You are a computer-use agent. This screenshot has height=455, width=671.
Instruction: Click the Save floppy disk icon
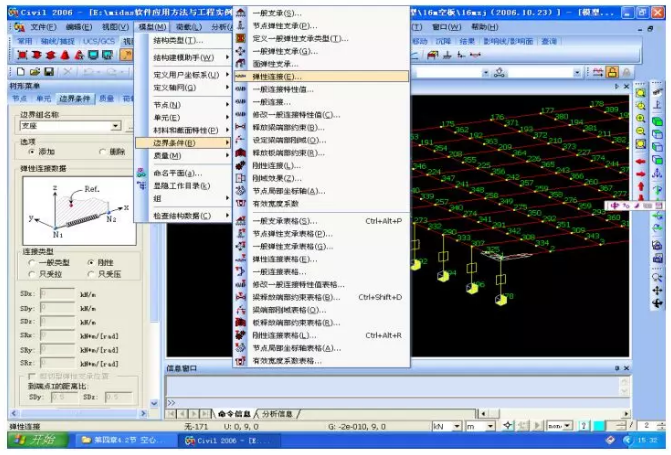coord(49,71)
